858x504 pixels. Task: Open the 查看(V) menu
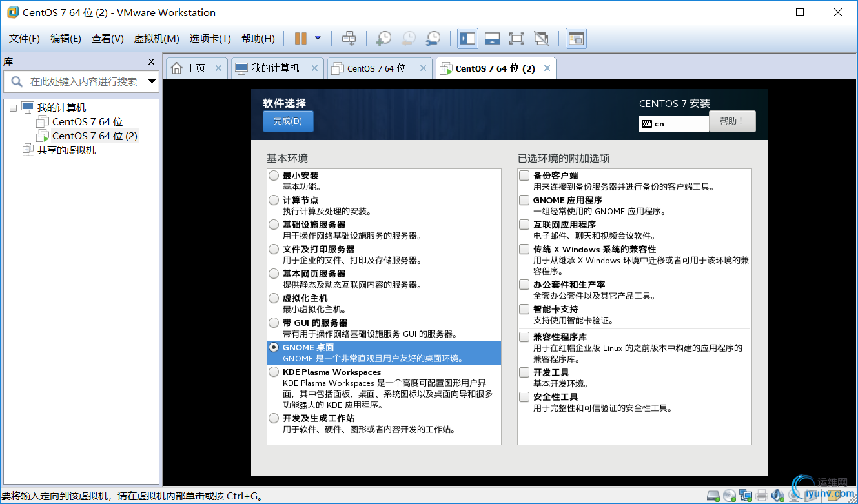click(x=108, y=39)
